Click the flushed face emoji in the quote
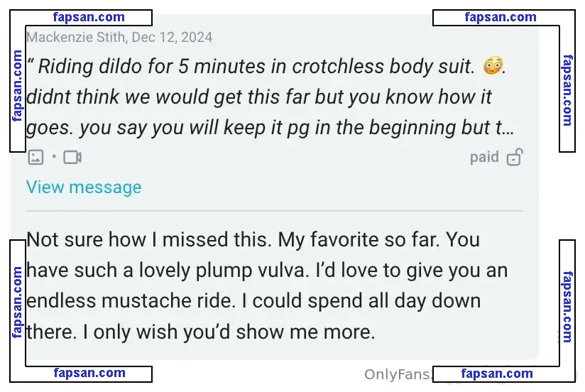Viewport: 585px width, 392px height. click(x=493, y=66)
